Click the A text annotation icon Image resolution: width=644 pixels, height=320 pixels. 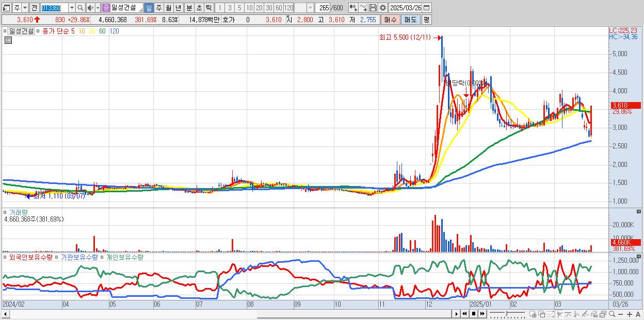(x=638, y=314)
